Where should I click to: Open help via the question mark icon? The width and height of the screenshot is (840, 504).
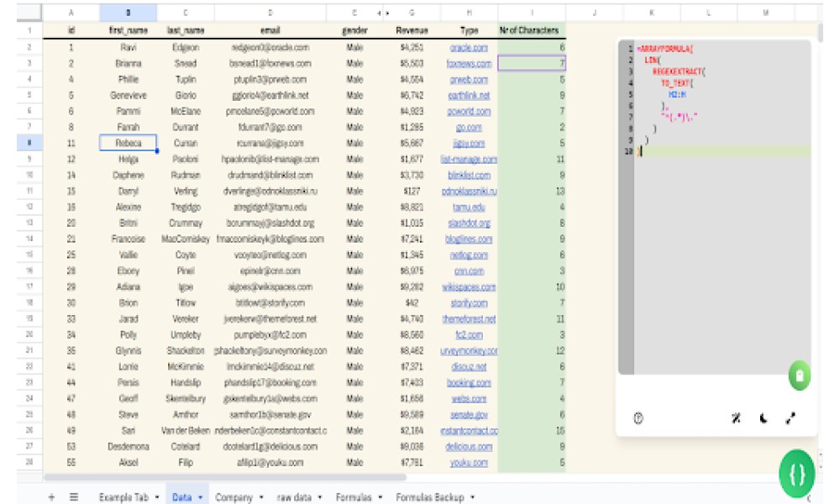638,418
